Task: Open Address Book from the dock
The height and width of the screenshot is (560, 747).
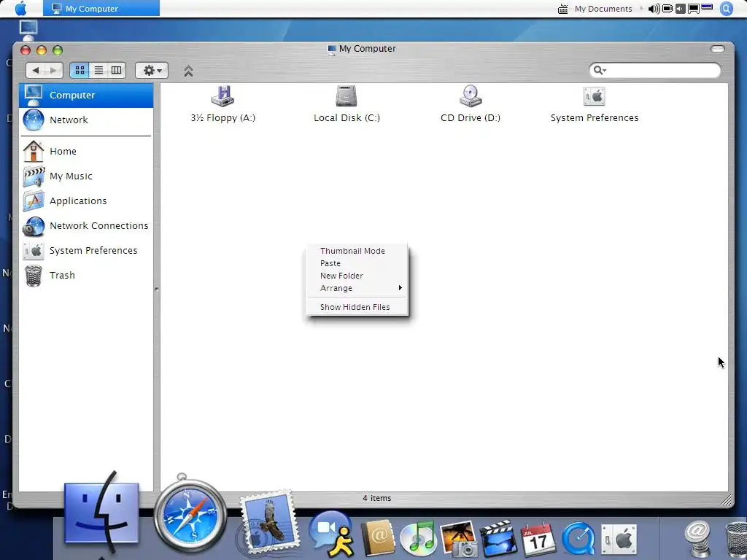Action: [378, 538]
